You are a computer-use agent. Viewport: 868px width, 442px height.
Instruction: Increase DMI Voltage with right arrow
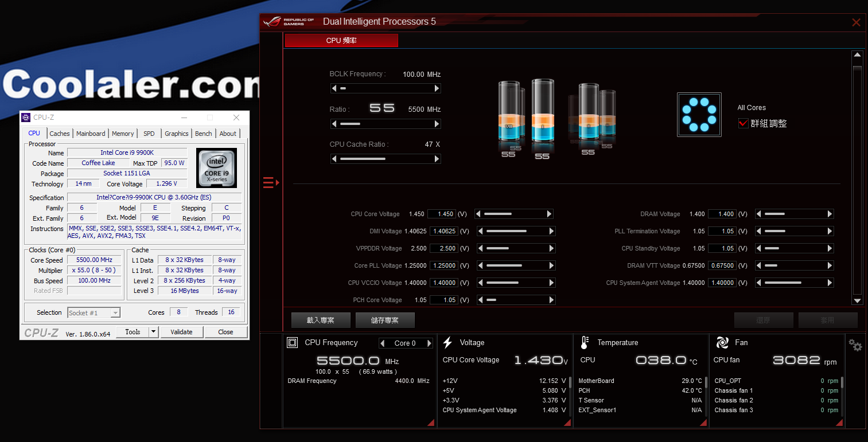551,231
